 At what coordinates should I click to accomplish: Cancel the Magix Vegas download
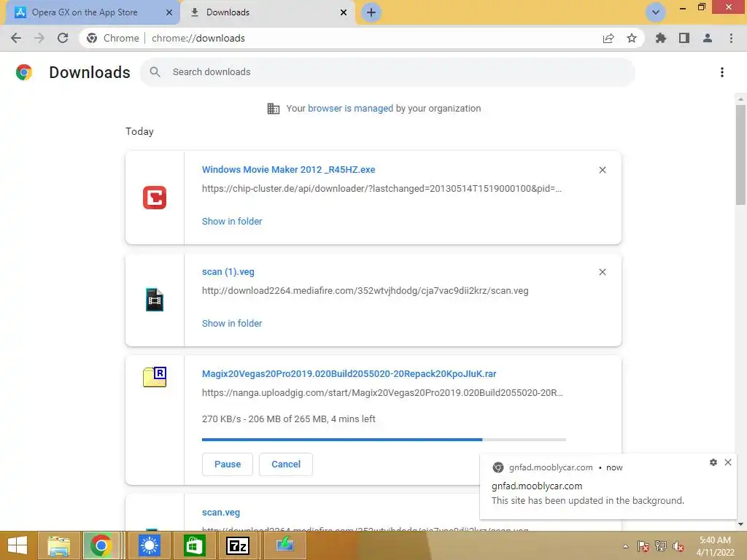point(286,464)
